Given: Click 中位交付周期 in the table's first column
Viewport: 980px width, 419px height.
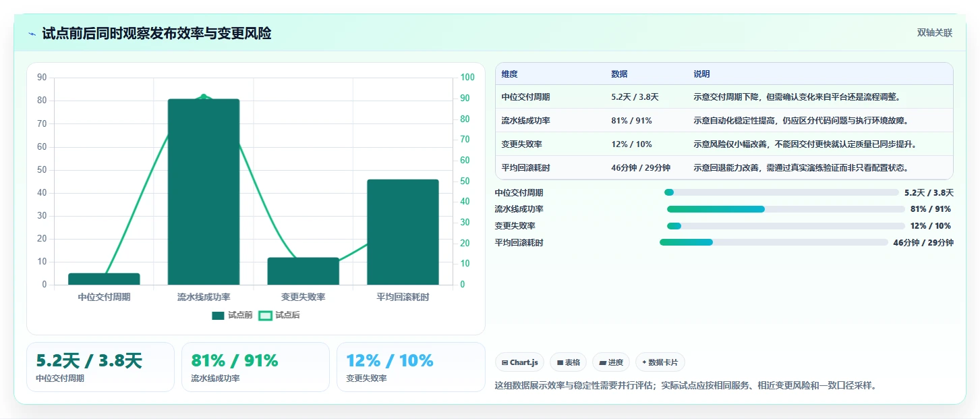Looking at the screenshot, I should [525, 97].
